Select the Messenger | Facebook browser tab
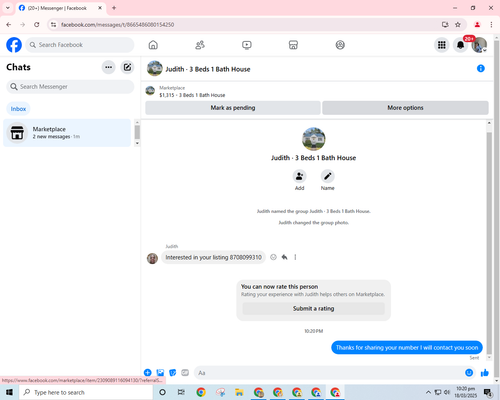The width and height of the screenshot is (500, 400). click(61, 8)
